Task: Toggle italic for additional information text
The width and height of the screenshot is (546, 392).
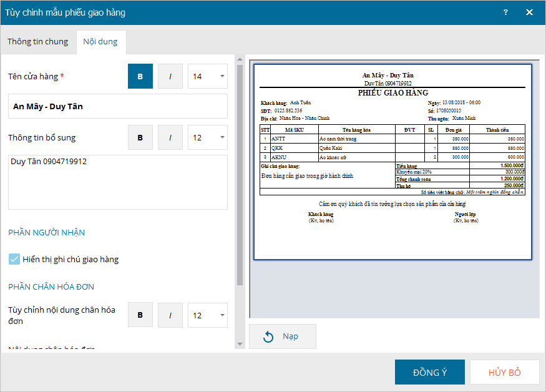Action: [170, 137]
